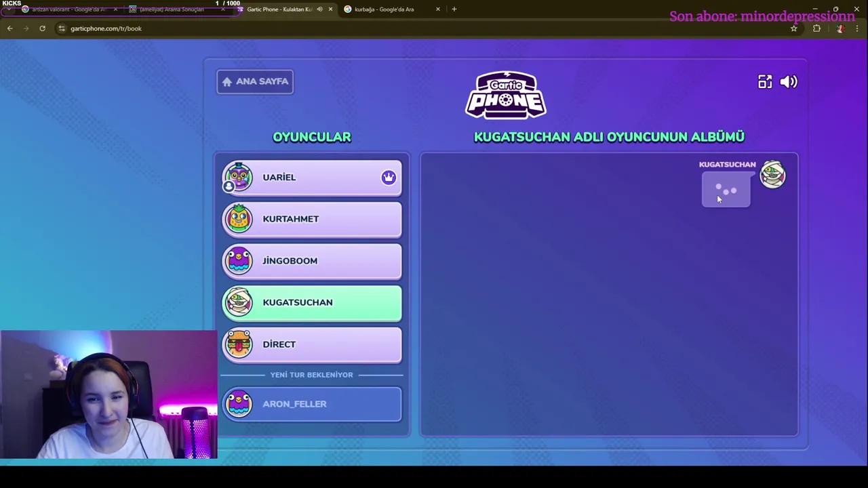The width and height of the screenshot is (868, 488).
Task: Select player UARIEL in the list
Action: (312, 178)
